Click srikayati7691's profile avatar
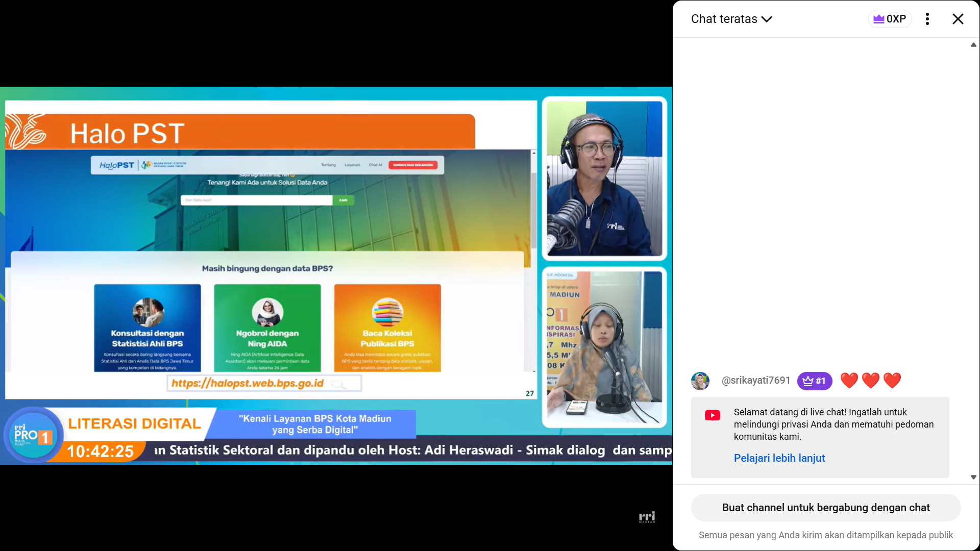This screenshot has height=551, width=980. pyautogui.click(x=700, y=381)
